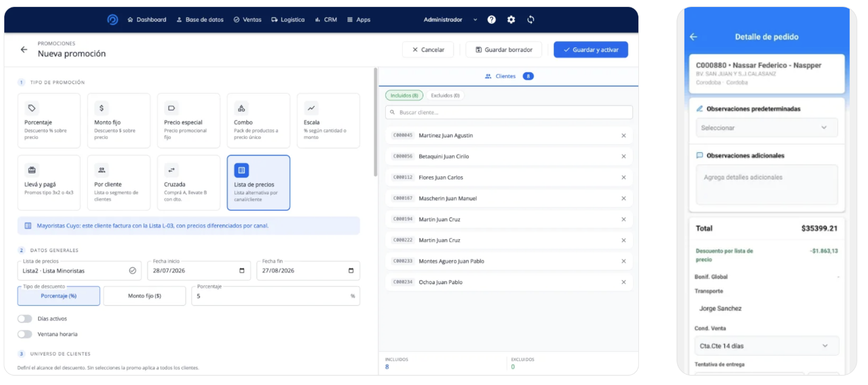Click the Porcentaje value field
868x385 pixels.
tap(276, 296)
